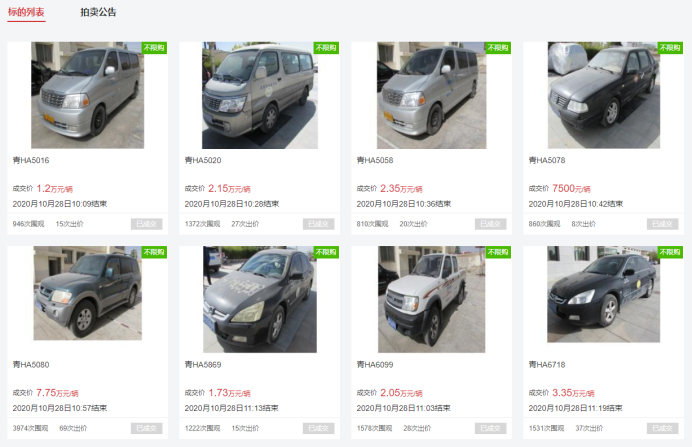The image size is (692, 447).
Task: Open the 青HA6718 black sedan photo
Action: click(602, 294)
